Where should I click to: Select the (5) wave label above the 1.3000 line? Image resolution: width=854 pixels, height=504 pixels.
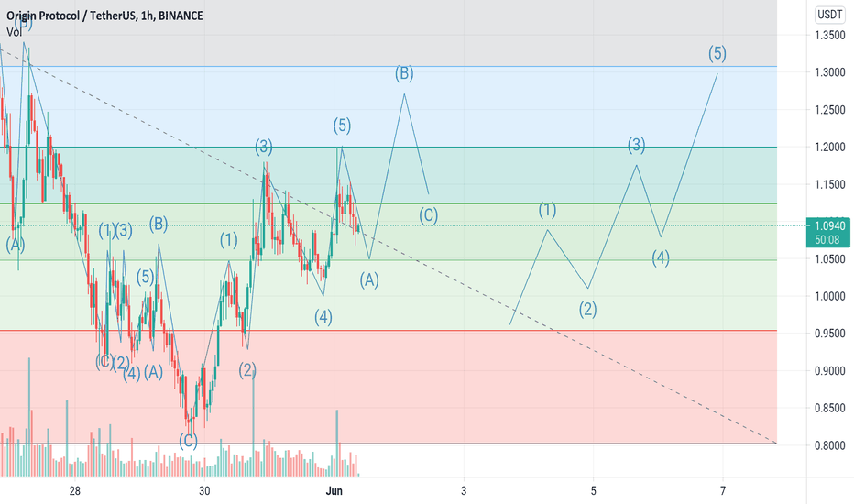(x=717, y=53)
